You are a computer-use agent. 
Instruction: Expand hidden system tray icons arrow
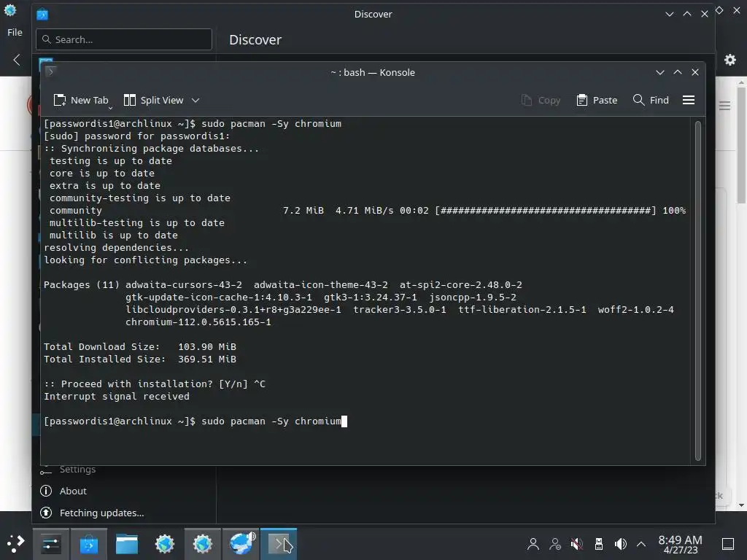pos(641,544)
